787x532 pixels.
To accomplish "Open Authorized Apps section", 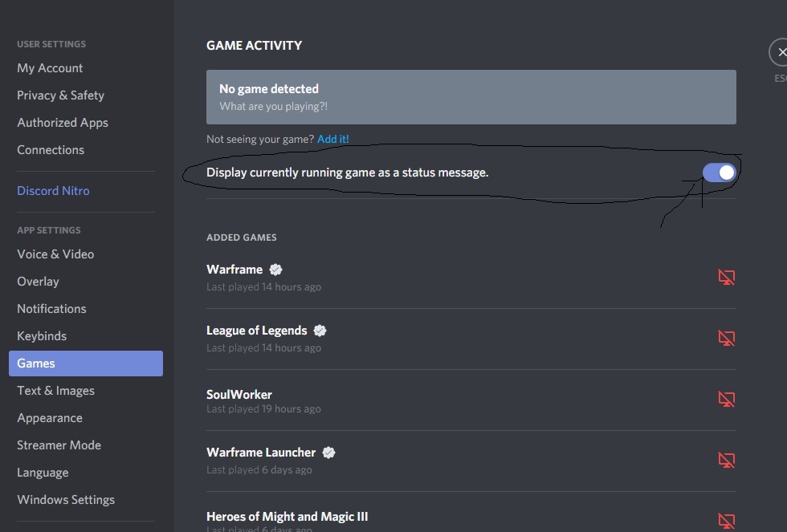I will [x=63, y=123].
